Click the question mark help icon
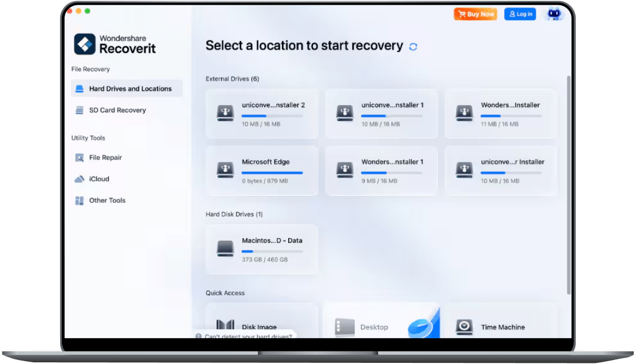 [198, 336]
